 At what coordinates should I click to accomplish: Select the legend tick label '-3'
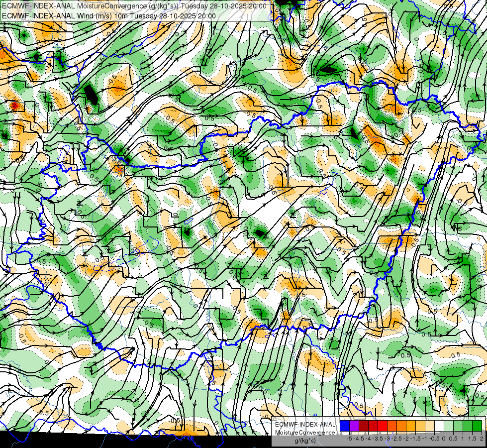coord(387,439)
